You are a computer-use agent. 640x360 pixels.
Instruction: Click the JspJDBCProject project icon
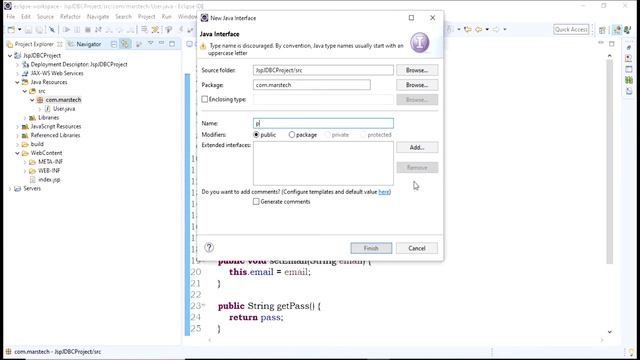click(18, 56)
